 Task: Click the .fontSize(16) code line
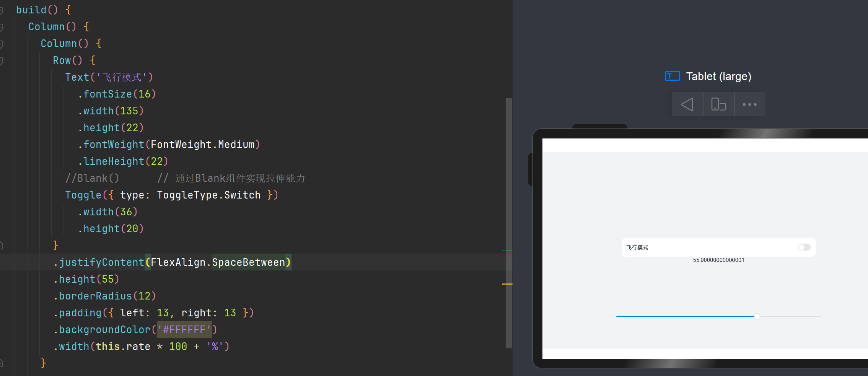[117, 94]
